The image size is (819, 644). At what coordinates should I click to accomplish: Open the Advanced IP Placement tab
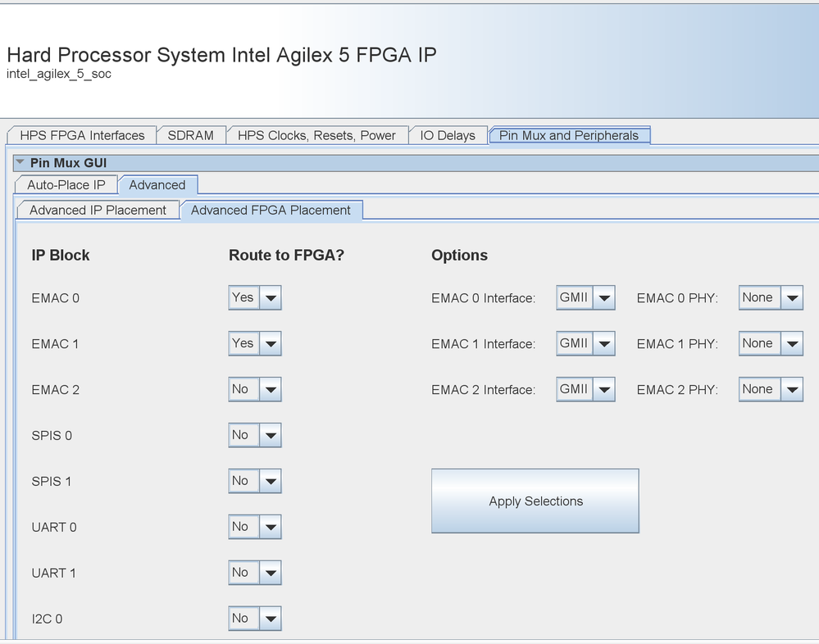tap(98, 210)
